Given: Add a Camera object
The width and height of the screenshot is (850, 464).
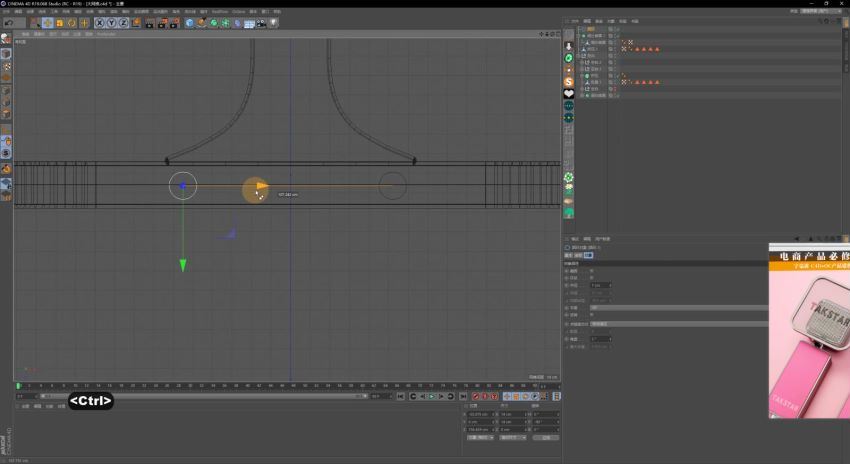Looking at the screenshot, I should [x=261, y=23].
